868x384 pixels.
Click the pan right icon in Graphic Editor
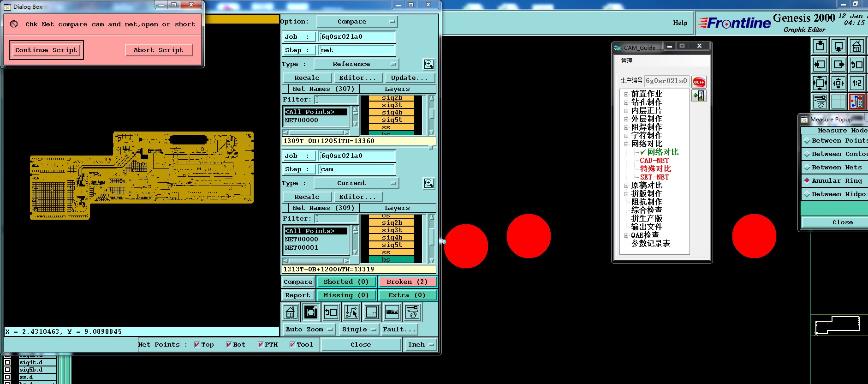[838, 65]
